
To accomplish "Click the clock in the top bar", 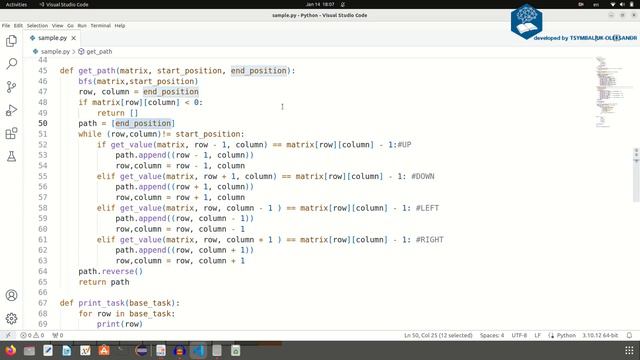I will 320,4.
